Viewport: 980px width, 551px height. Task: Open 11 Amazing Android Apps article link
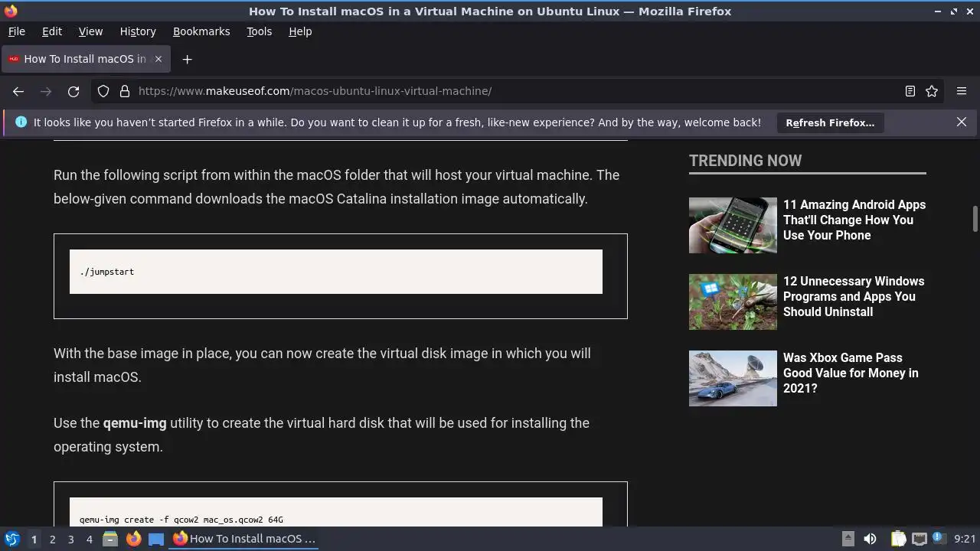point(854,220)
